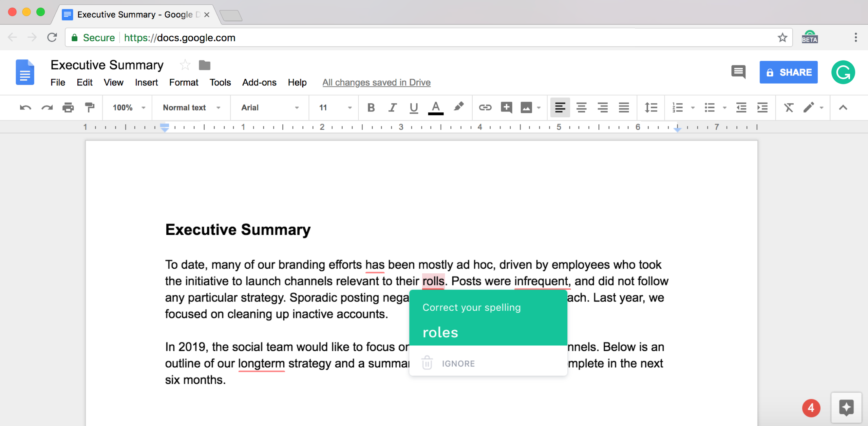Accept the 'roles' spelling suggestion

pos(440,332)
